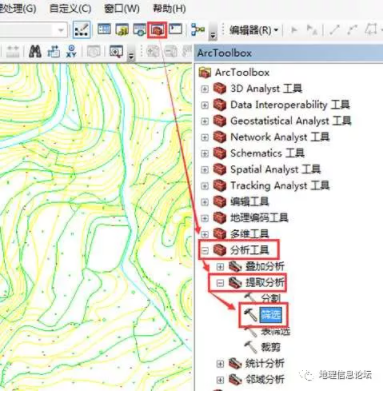Expand the Tracking Analyst 工具 node

click(x=205, y=186)
